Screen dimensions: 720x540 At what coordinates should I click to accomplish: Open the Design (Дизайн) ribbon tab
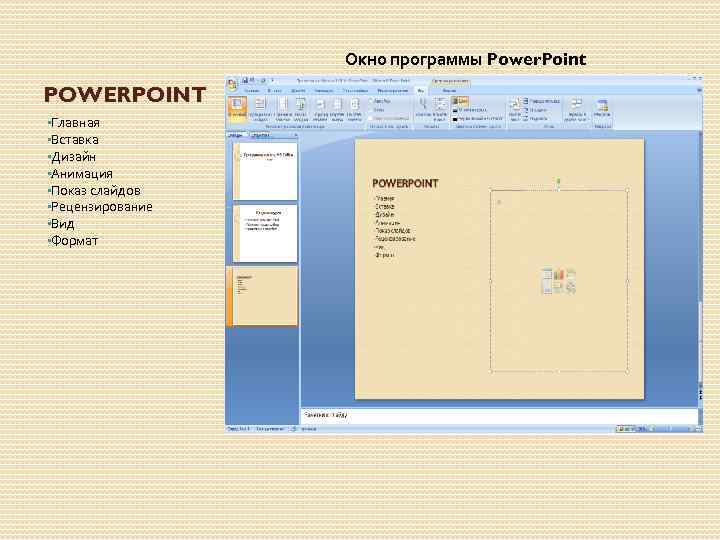[298, 91]
